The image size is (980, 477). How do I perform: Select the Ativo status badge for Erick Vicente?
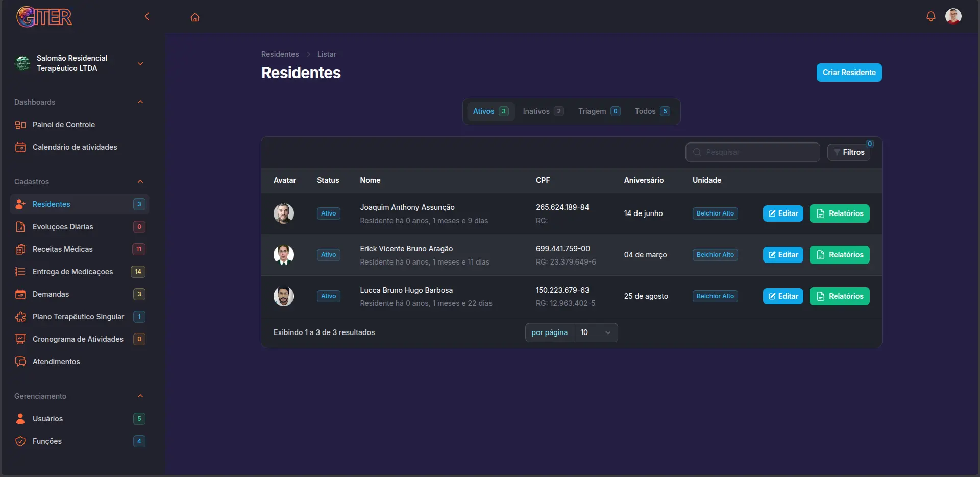coord(328,254)
